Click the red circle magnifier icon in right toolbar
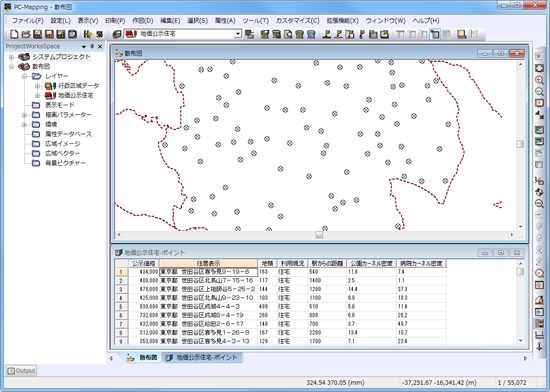 [539, 273]
